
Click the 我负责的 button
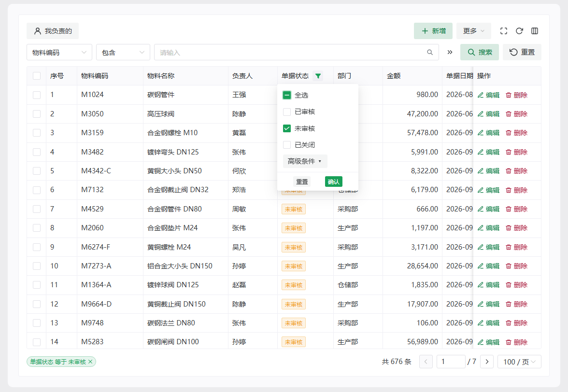[53, 31]
